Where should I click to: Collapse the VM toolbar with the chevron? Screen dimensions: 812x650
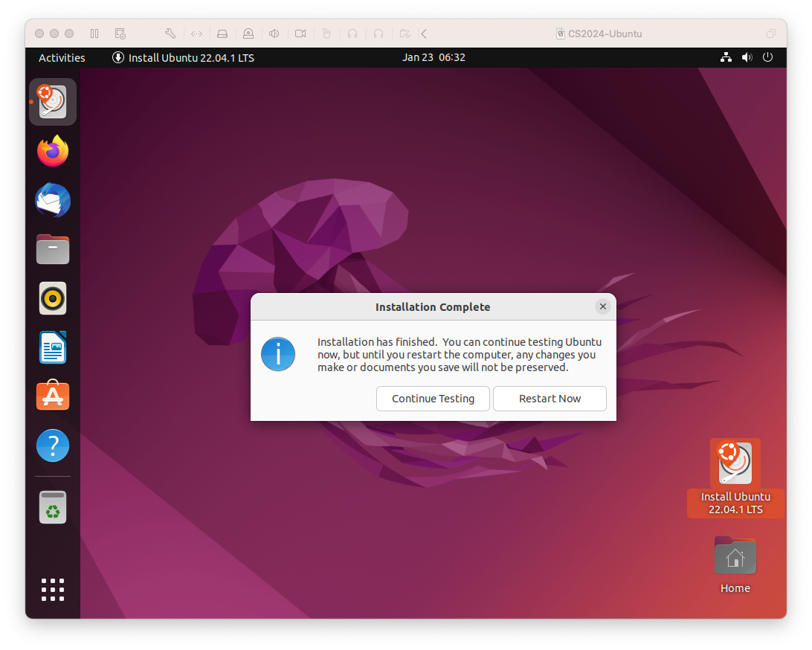point(423,33)
